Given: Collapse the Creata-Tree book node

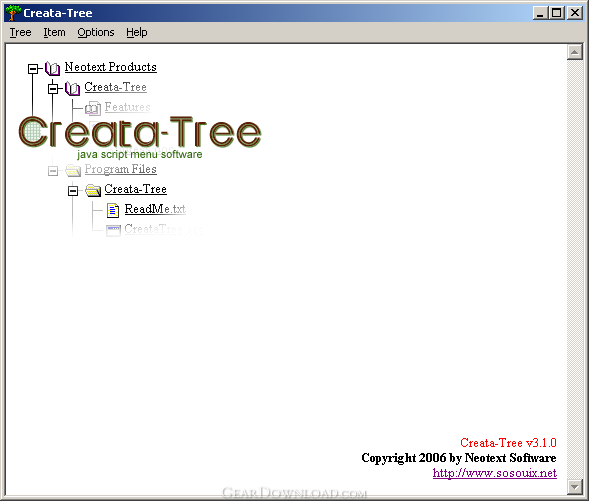Looking at the screenshot, I should 53,89.
